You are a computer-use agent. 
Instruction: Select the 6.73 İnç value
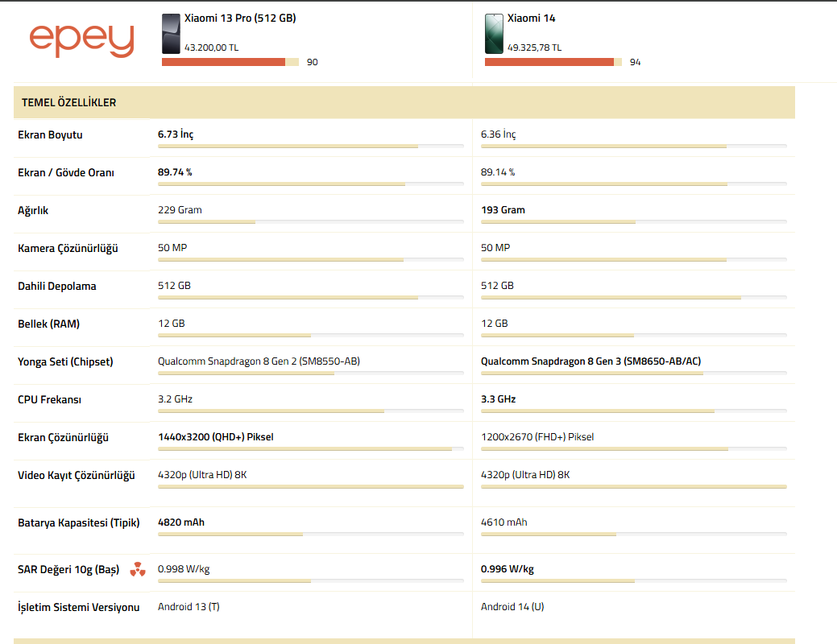[176, 134]
